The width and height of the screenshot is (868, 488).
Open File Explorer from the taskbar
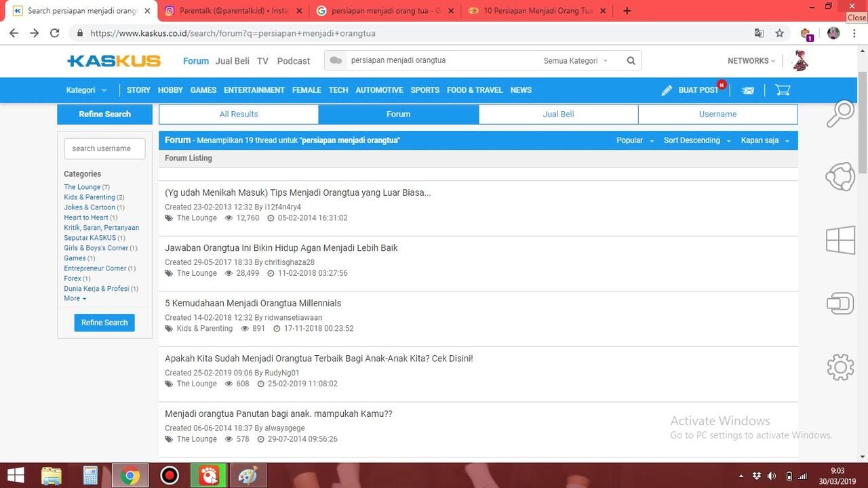pos(52,476)
